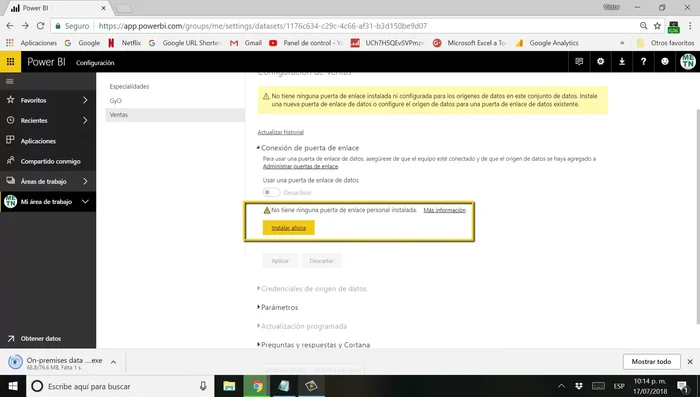Click the download icon in Power BI header
Screen dimensions: 700x397
[622, 62]
